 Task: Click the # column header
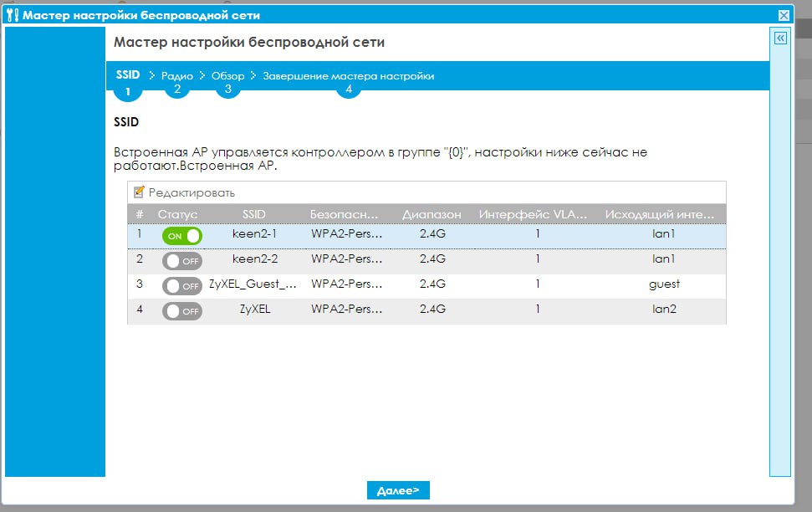pyautogui.click(x=140, y=214)
